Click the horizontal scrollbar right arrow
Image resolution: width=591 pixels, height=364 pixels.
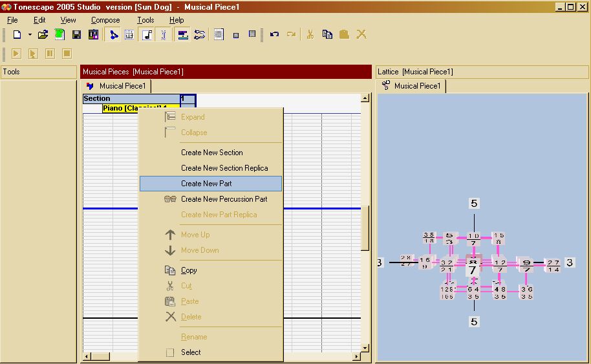[356, 356]
